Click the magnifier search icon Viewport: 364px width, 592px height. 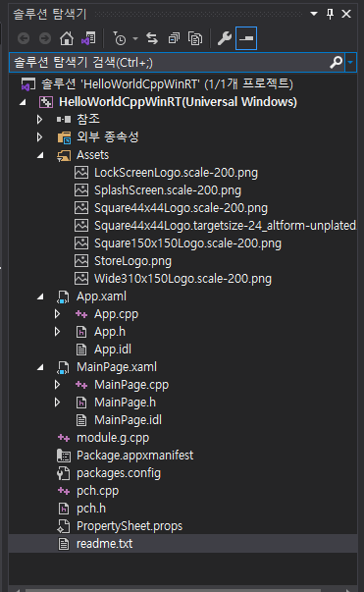(x=337, y=62)
